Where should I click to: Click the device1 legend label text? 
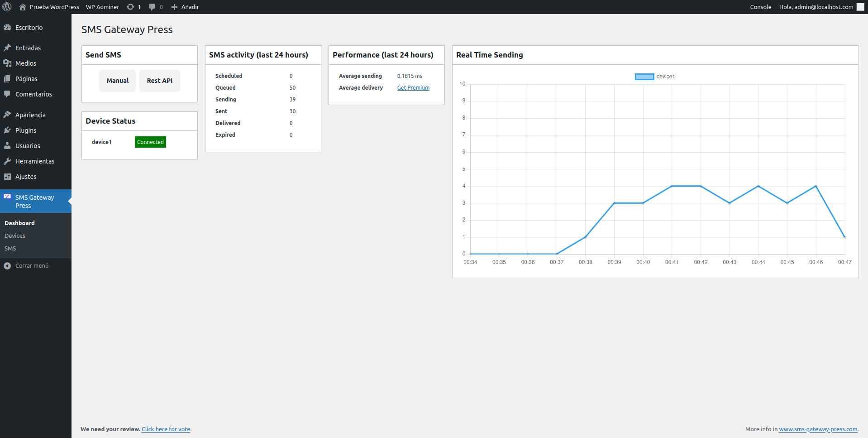point(666,77)
